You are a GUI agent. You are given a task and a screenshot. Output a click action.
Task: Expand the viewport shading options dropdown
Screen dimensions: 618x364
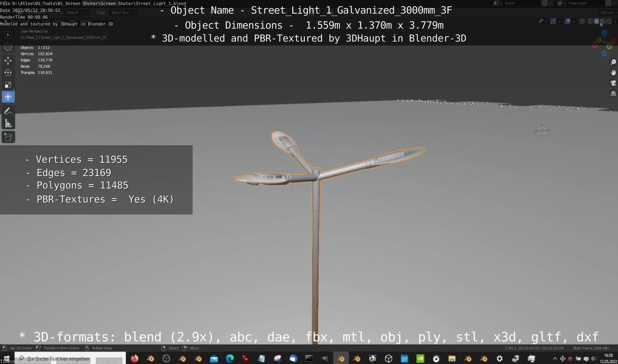tap(615, 22)
